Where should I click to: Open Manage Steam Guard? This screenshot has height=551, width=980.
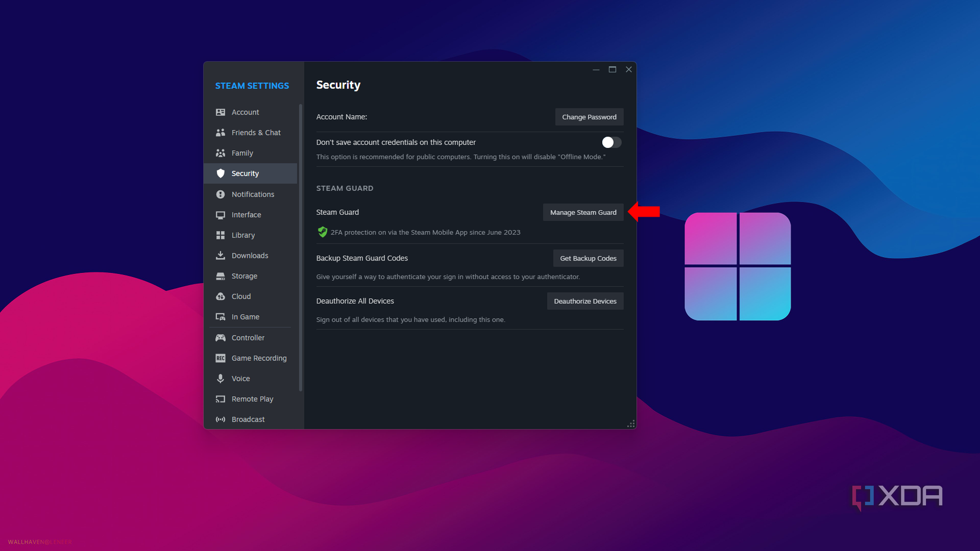(x=583, y=212)
